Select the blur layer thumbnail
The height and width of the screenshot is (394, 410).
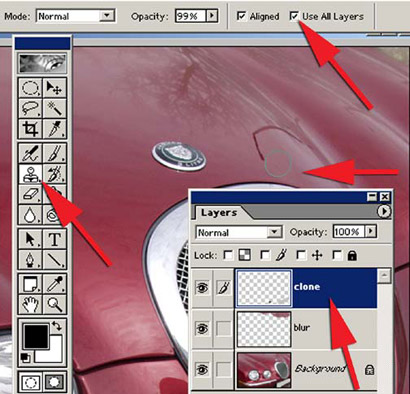pos(264,329)
